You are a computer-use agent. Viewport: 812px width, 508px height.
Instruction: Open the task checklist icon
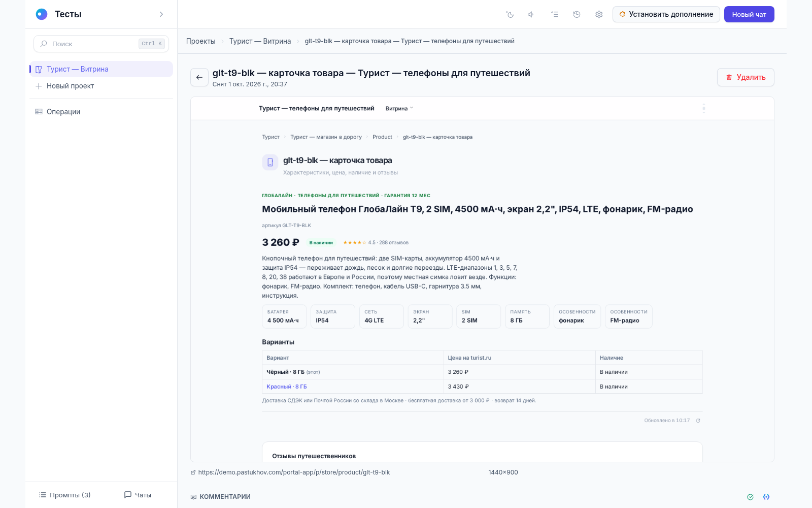tap(555, 14)
